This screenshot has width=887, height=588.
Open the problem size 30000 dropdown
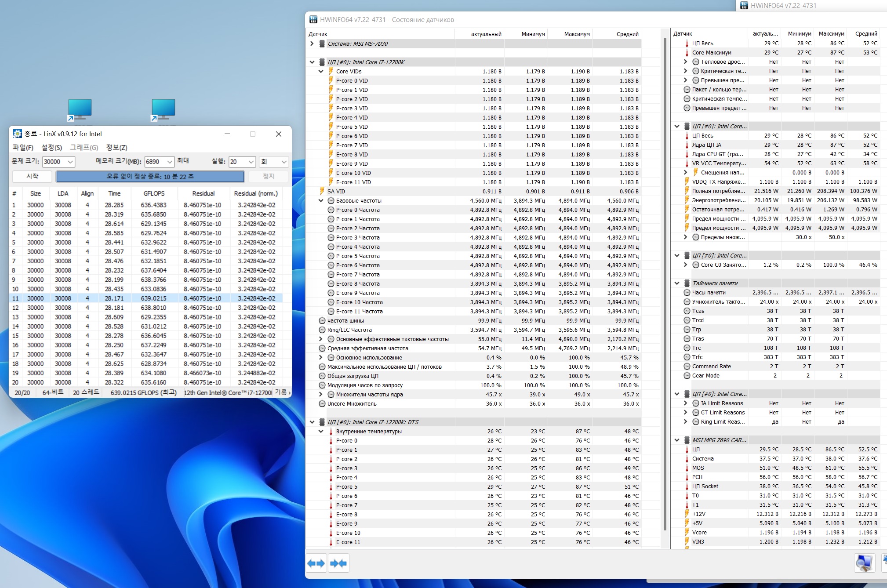[70, 162]
